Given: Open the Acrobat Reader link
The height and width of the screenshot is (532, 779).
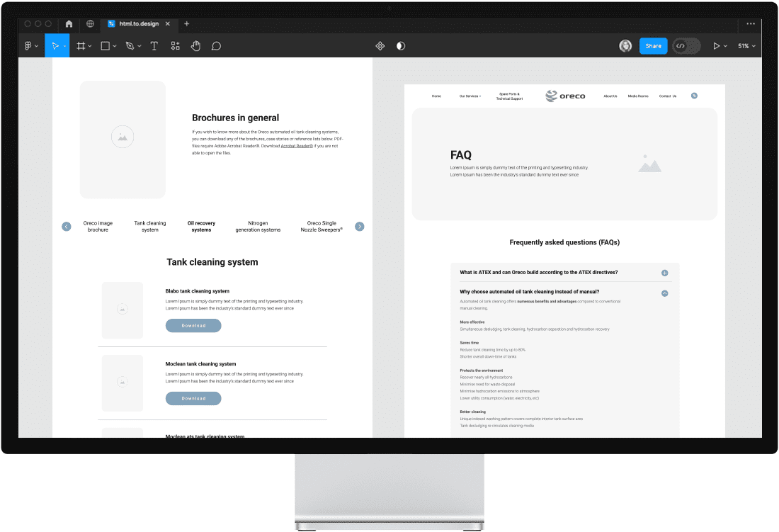Looking at the screenshot, I should 297,146.
